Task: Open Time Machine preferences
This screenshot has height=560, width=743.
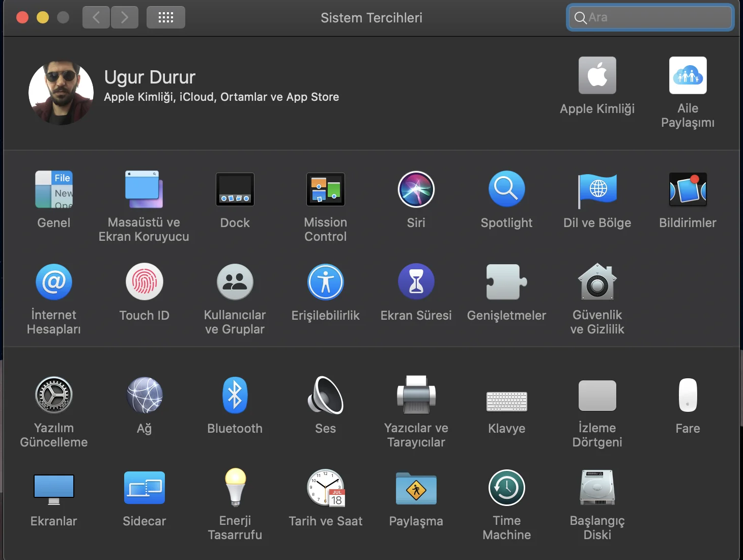Action: 506,488
